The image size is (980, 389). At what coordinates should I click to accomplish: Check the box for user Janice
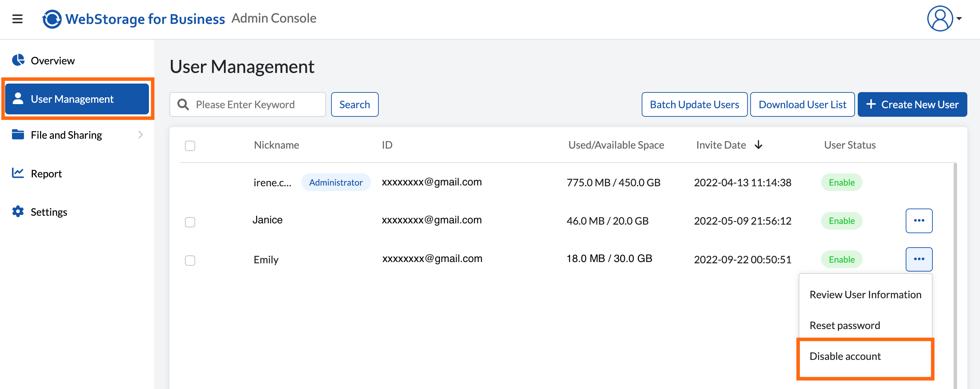pos(190,222)
